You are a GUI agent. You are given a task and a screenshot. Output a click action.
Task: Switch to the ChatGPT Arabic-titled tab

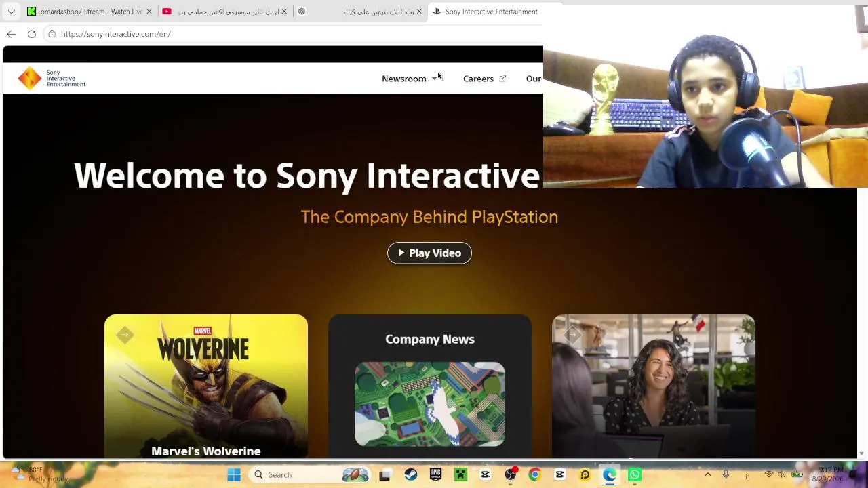(359, 12)
